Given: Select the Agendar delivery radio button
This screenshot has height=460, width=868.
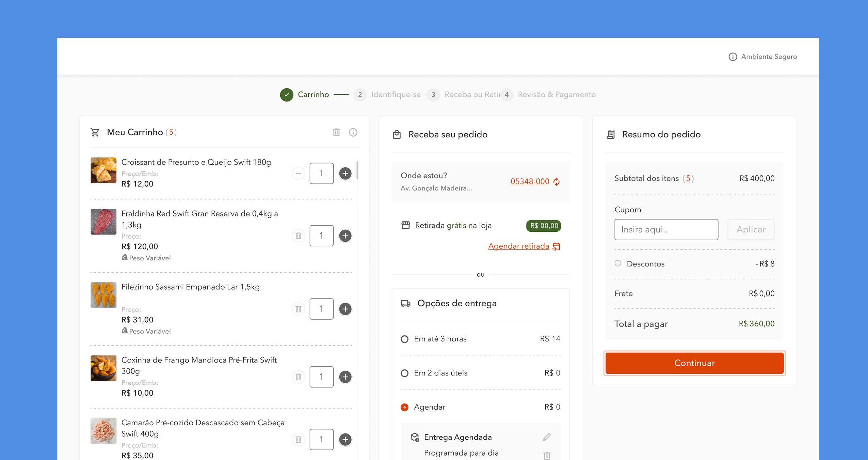Looking at the screenshot, I should (404, 407).
